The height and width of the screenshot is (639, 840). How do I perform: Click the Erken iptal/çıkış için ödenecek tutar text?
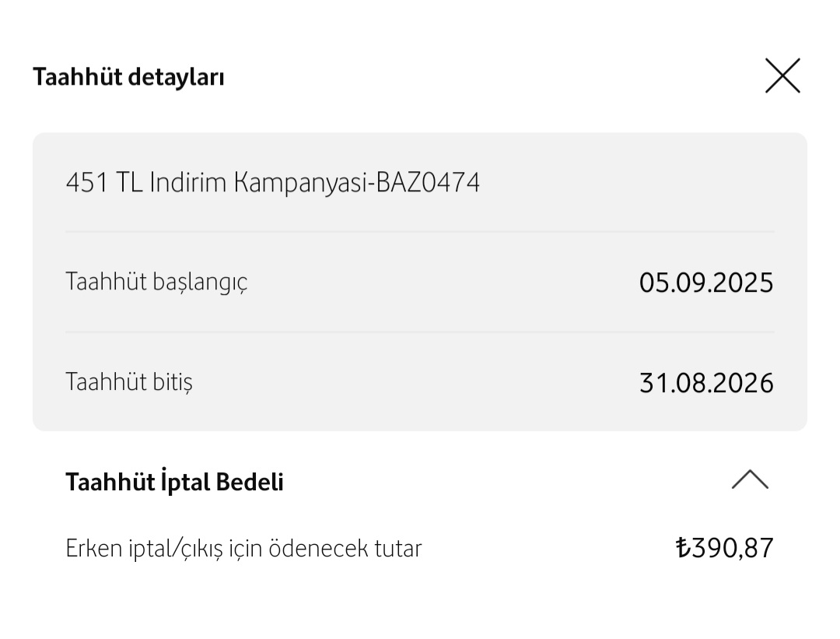[x=243, y=549]
